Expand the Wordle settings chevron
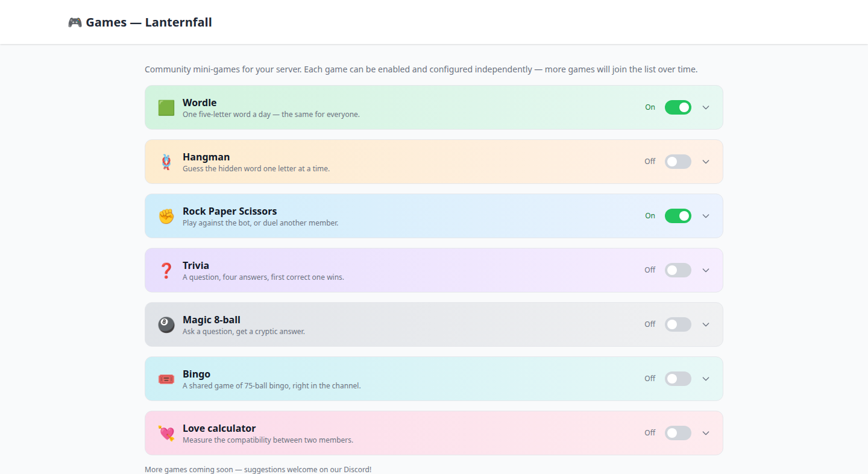The image size is (868, 474). (x=706, y=107)
